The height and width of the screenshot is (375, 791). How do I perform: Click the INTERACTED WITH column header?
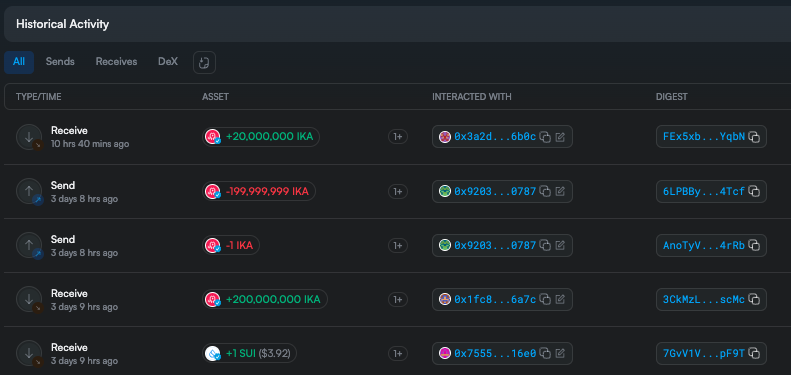click(x=472, y=96)
